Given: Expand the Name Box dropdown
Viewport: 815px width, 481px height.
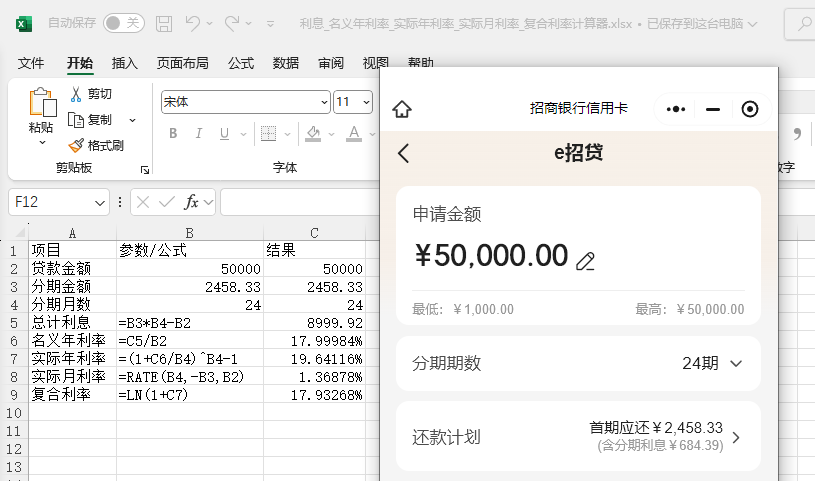Looking at the screenshot, I should click(100, 203).
